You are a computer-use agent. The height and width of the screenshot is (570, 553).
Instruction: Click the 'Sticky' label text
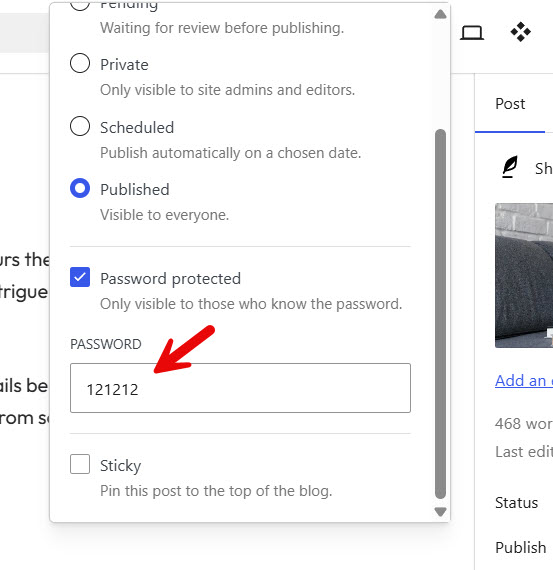pos(121,466)
